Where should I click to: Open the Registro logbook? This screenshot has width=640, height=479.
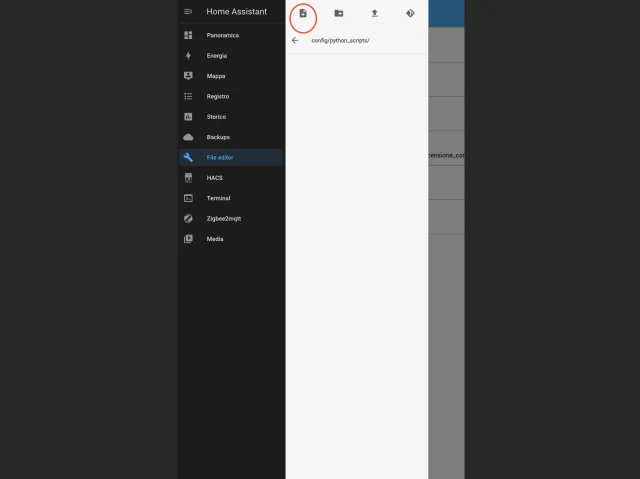217,96
